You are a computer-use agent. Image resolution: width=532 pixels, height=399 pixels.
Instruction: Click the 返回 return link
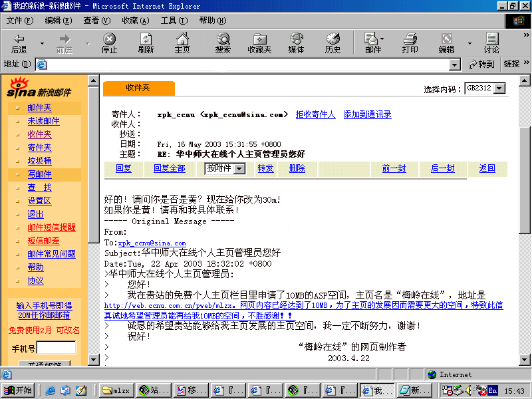click(487, 168)
